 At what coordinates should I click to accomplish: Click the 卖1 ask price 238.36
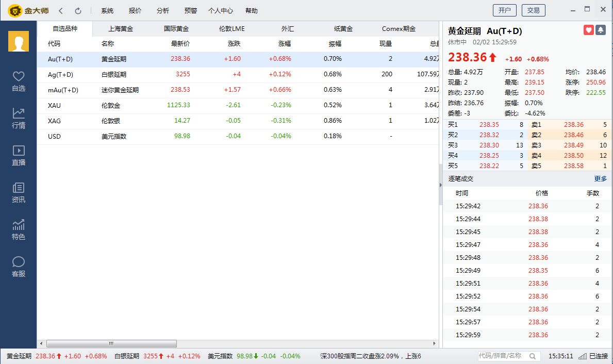click(573, 125)
